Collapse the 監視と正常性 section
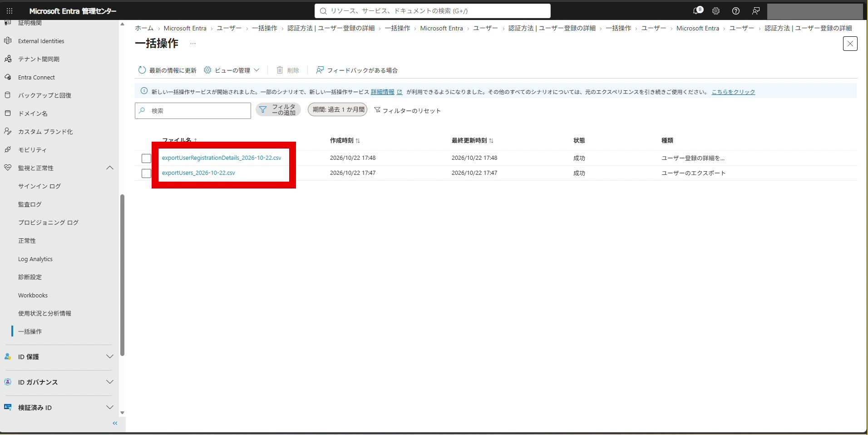Screen dimensions: 868x435 tap(109, 168)
